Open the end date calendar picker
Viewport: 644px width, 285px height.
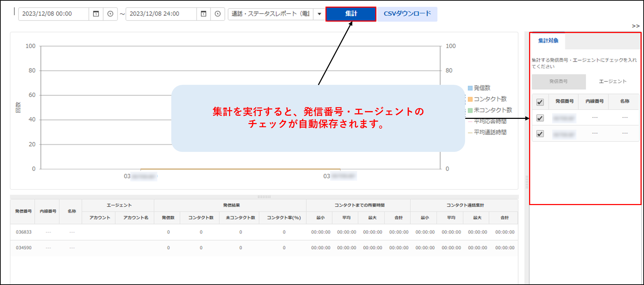pos(204,14)
